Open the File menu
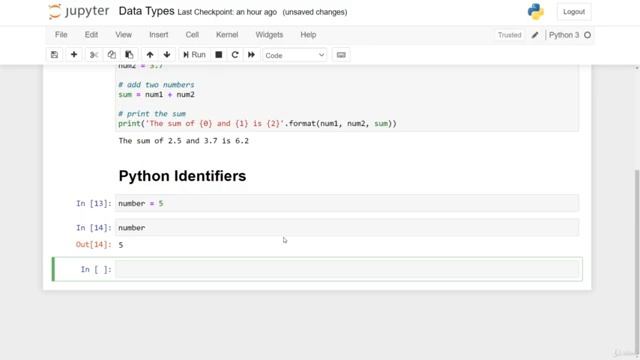The width and height of the screenshot is (640, 360). [61, 35]
